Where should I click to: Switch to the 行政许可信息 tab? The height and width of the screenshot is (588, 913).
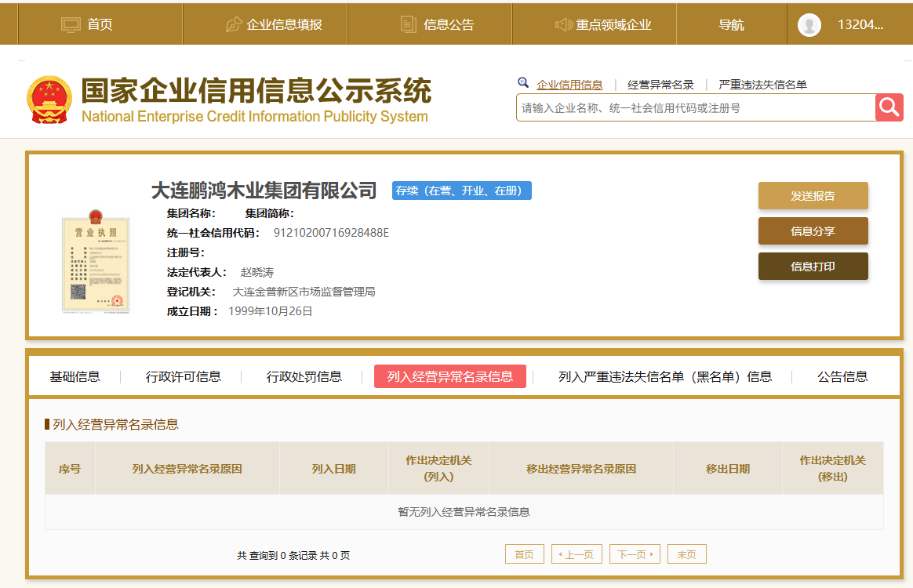pyautogui.click(x=184, y=376)
